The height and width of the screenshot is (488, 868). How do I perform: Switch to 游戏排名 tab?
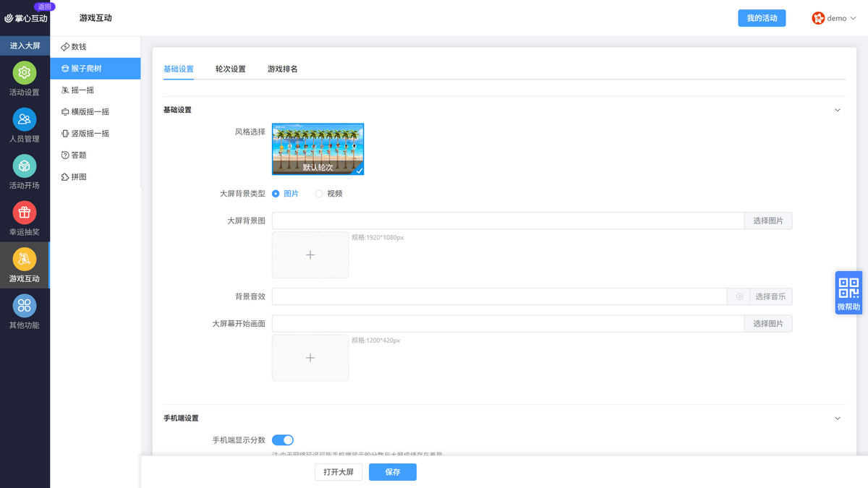click(283, 69)
